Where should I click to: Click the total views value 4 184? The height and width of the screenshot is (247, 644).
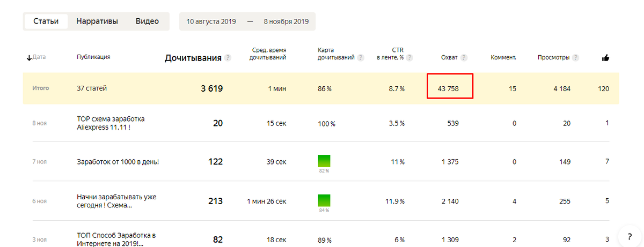[562, 88]
